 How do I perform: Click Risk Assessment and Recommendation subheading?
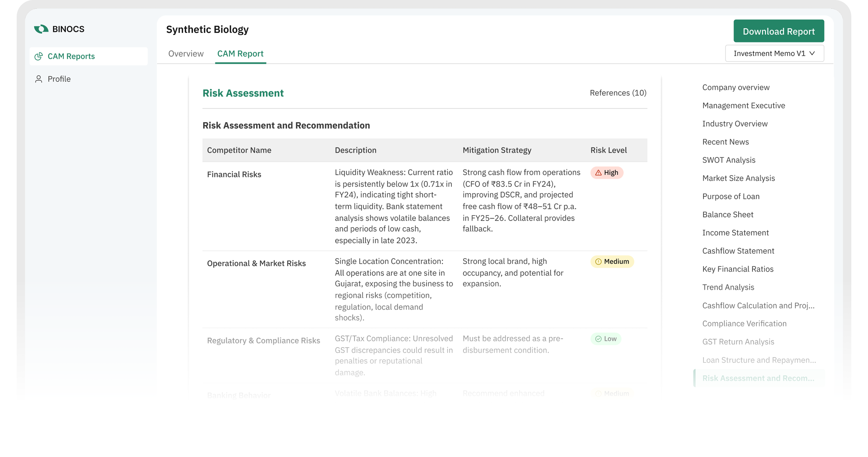[x=286, y=125]
